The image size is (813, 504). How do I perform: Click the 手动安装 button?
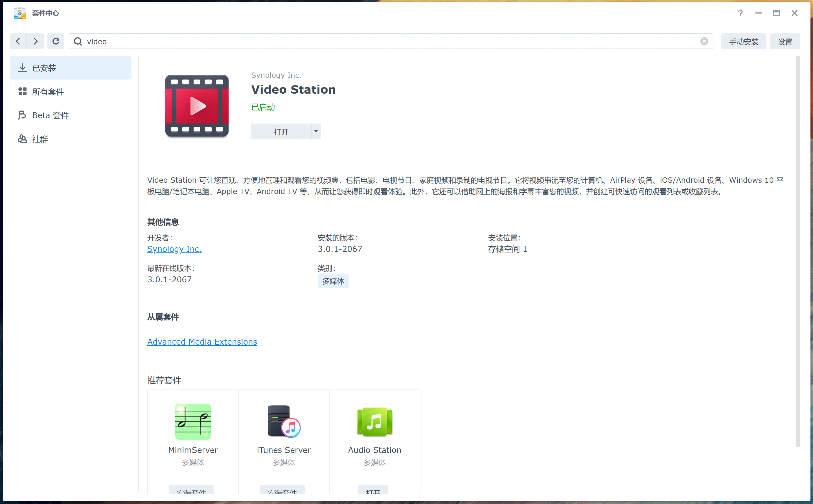(x=743, y=41)
